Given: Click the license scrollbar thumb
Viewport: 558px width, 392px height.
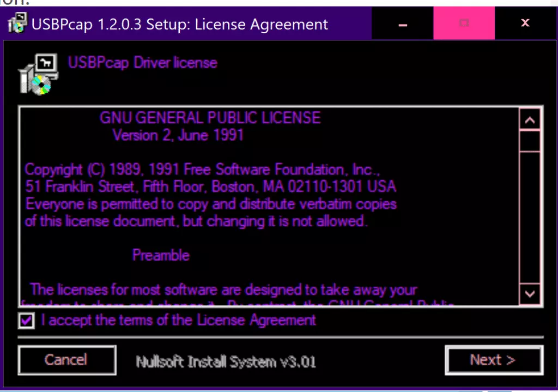Looking at the screenshot, I should coord(530,141).
